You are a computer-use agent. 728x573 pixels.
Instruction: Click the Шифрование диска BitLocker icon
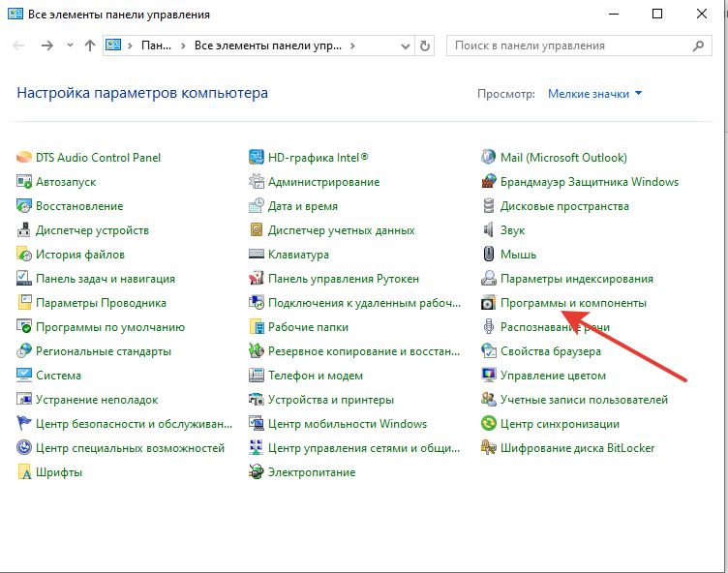click(489, 447)
